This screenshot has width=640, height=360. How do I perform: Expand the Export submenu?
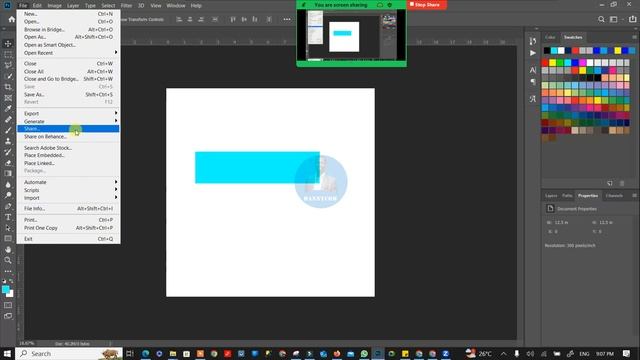point(69,113)
